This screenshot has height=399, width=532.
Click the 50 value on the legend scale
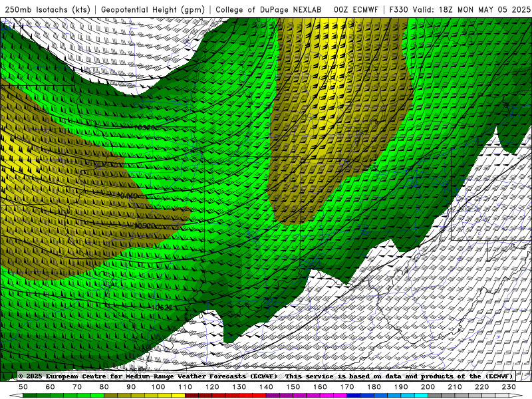click(x=23, y=387)
